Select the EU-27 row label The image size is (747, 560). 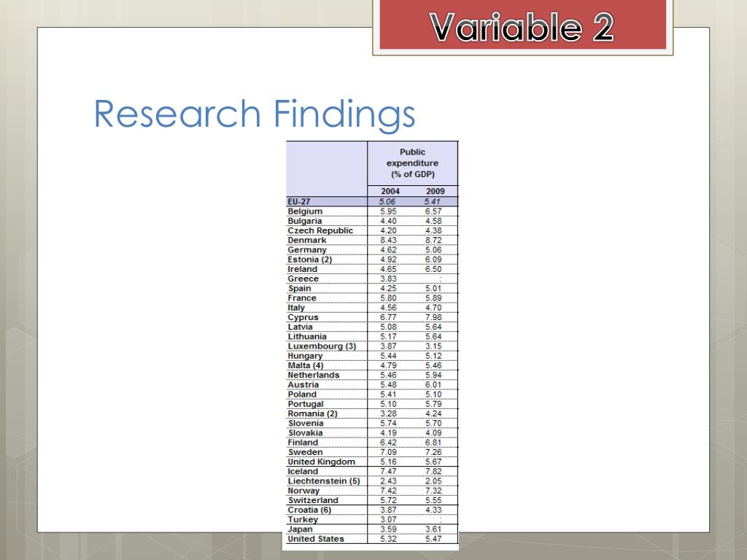click(299, 201)
